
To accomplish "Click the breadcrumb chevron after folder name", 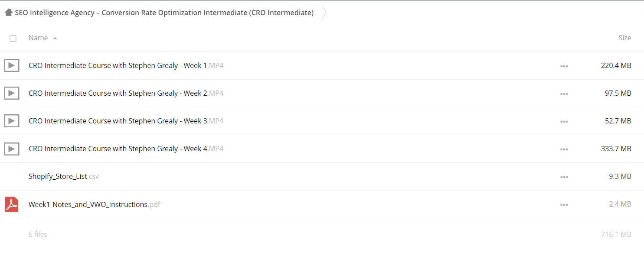I will tap(324, 13).
